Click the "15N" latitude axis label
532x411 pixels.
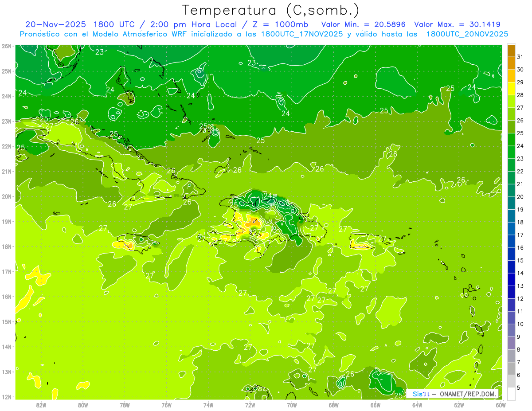point(6,321)
